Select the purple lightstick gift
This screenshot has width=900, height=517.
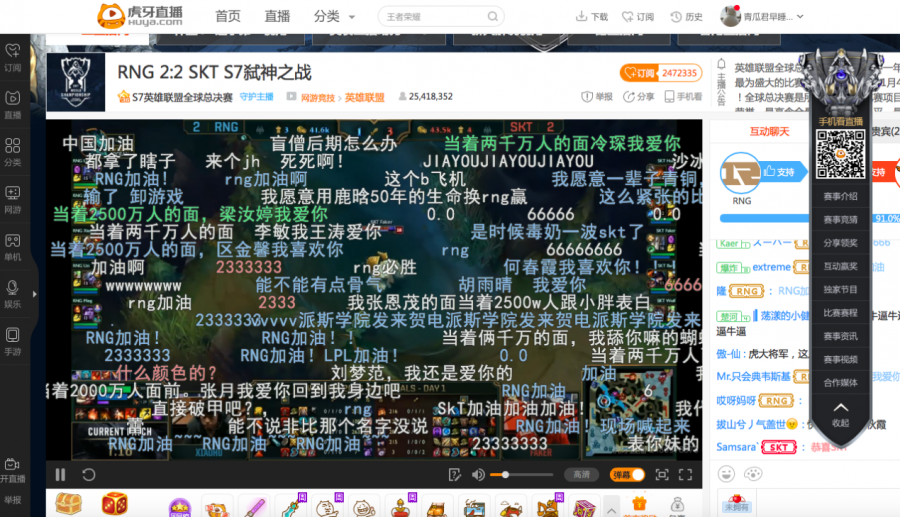[255, 507]
